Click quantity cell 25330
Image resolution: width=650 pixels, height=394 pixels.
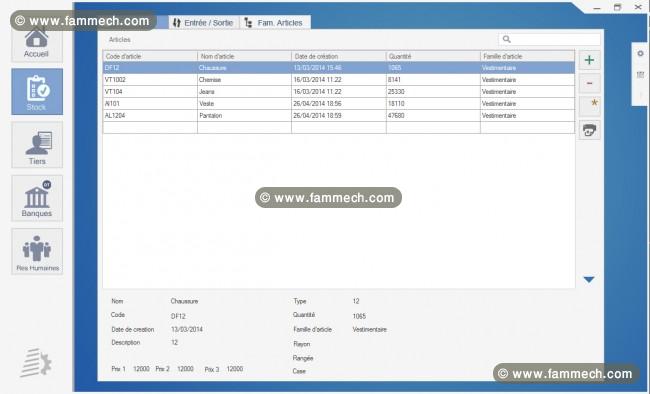(433, 92)
